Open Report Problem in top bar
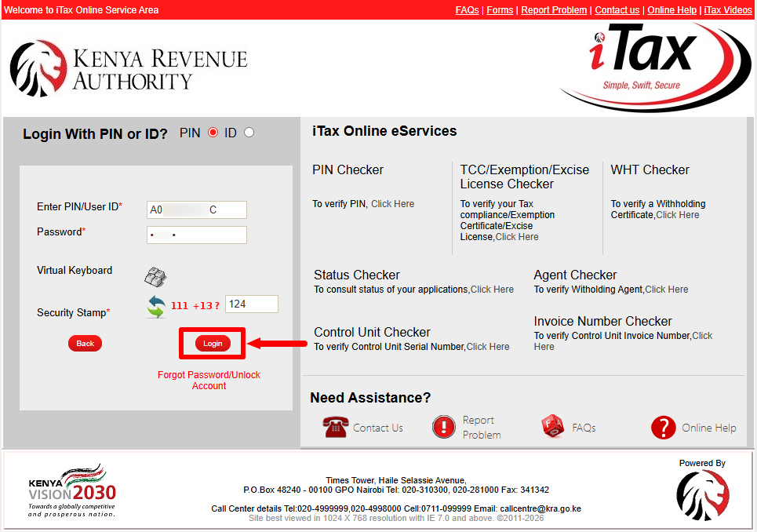 (554, 10)
